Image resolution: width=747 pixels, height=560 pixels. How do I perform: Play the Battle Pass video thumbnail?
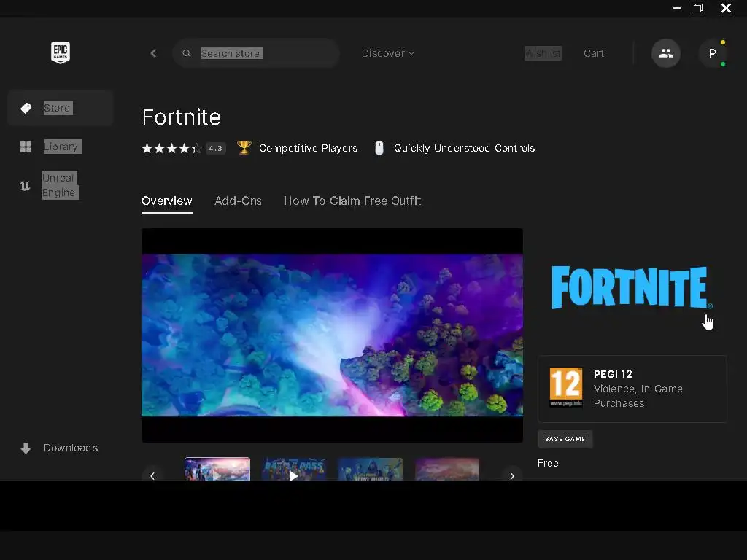(293, 470)
